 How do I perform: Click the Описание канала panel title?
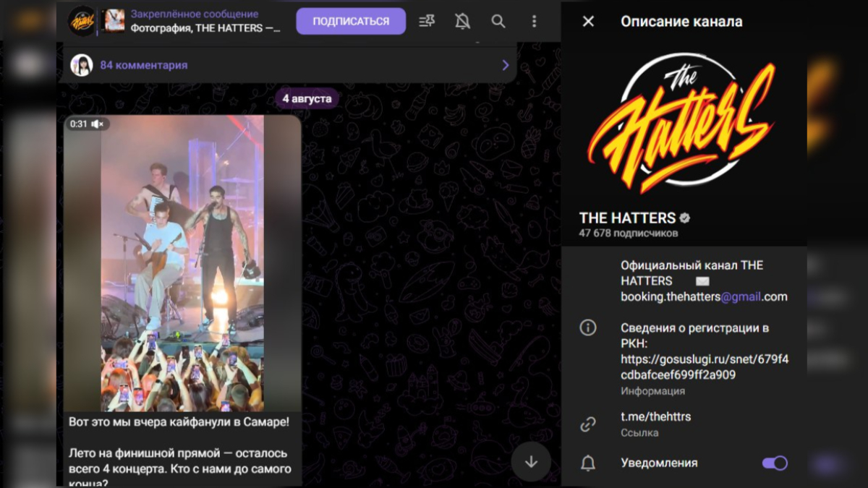pos(681,22)
